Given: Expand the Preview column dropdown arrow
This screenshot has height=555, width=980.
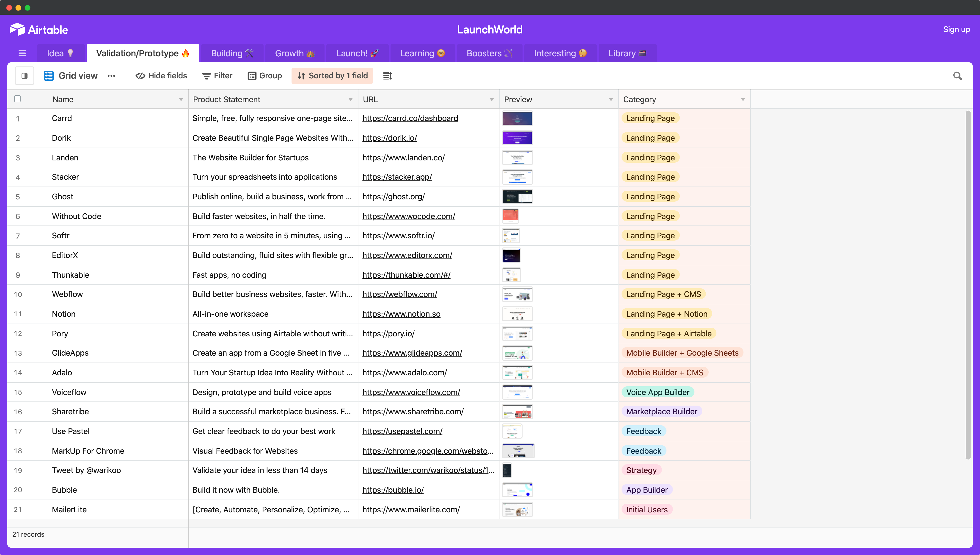Looking at the screenshot, I should pyautogui.click(x=611, y=100).
